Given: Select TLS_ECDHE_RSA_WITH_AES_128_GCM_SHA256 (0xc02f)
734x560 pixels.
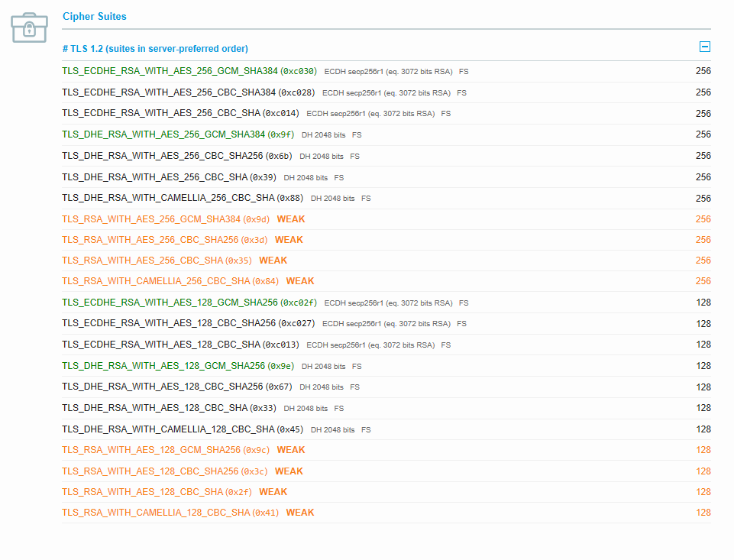Looking at the screenshot, I should point(189,303).
